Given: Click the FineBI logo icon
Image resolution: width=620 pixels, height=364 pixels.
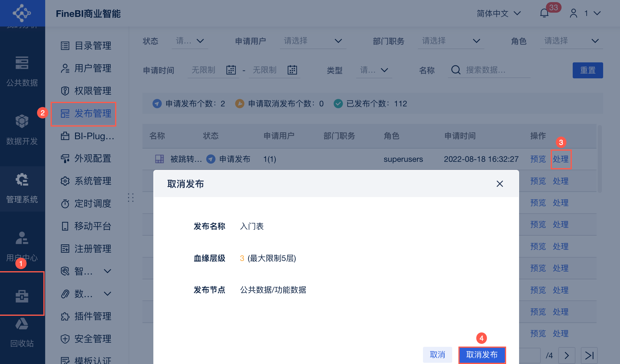Looking at the screenshot, I should (x=22, y=13).
